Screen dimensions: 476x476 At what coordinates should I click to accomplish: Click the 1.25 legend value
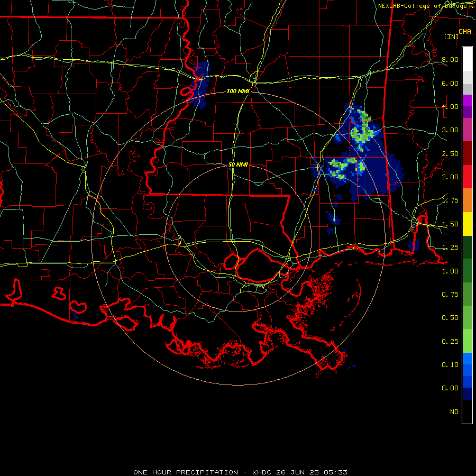(450, 248)
